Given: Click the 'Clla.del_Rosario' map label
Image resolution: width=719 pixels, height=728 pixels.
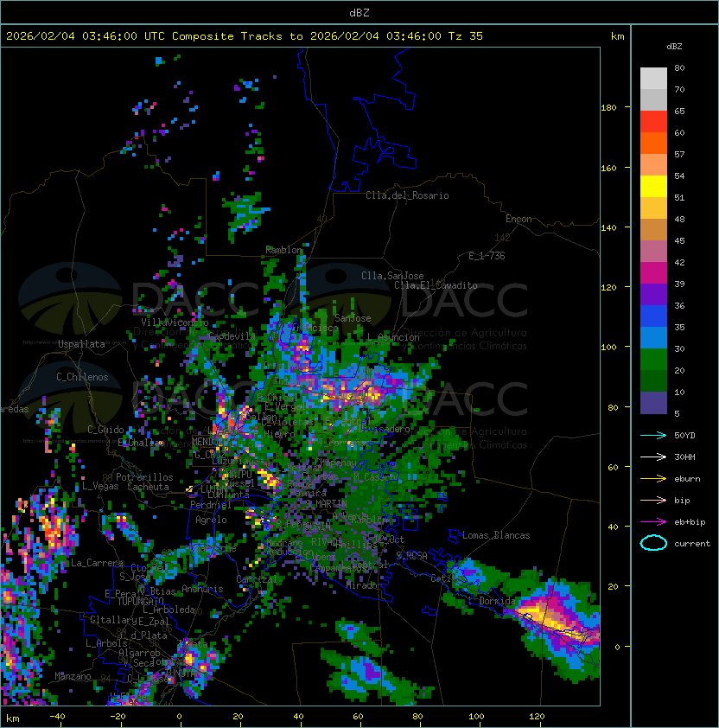Looking at the screenshot, I should point(407,195).
